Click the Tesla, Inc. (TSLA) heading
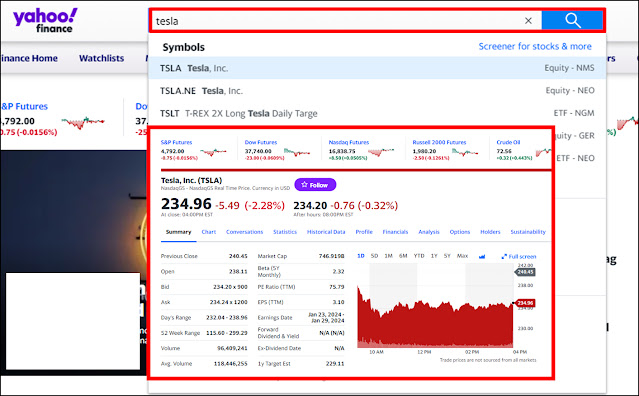The width and height of the screenshot is (639, 396). coord(191,180)
